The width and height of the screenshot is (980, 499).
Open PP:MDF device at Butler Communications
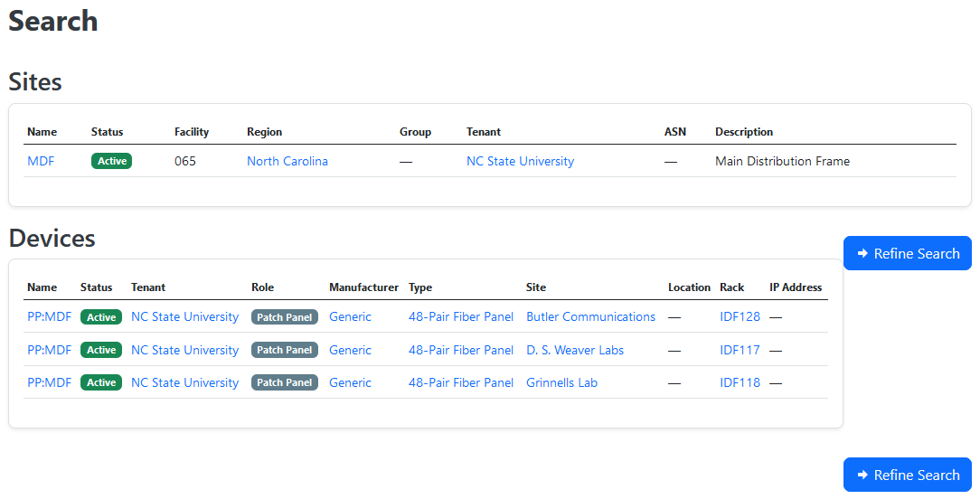[49, 316]
